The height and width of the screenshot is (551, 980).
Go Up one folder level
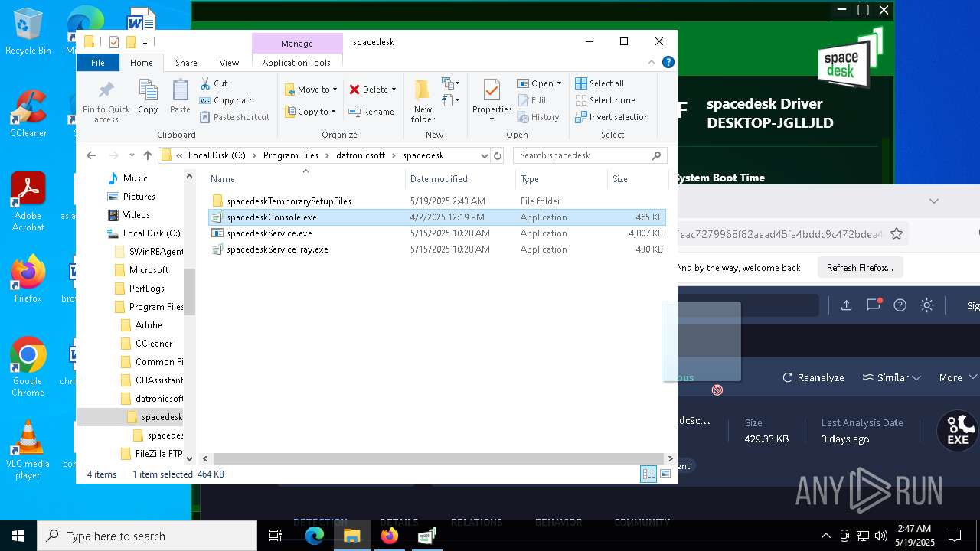(148, 155)
